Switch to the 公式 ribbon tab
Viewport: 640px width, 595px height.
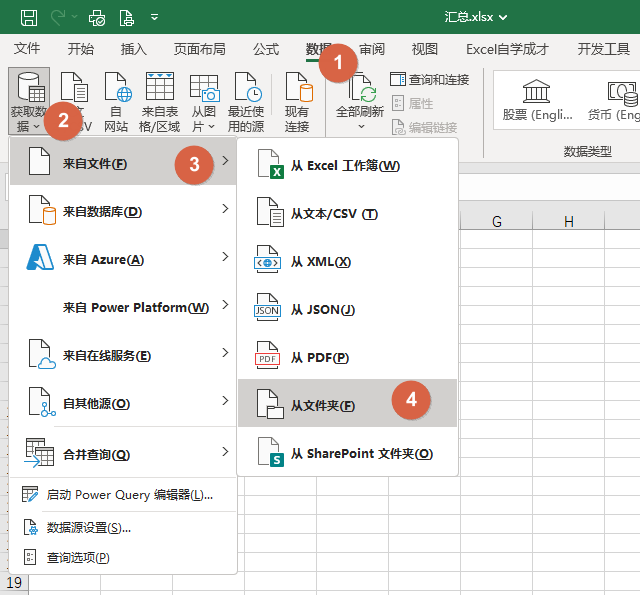point(266,49)
